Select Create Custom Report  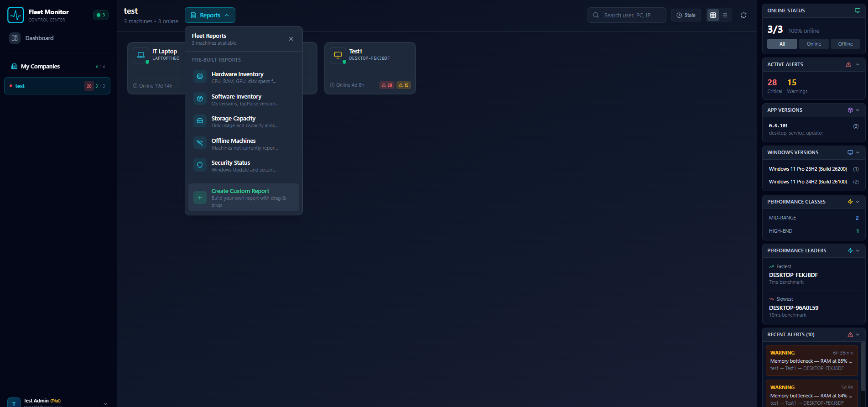[244, 198]
